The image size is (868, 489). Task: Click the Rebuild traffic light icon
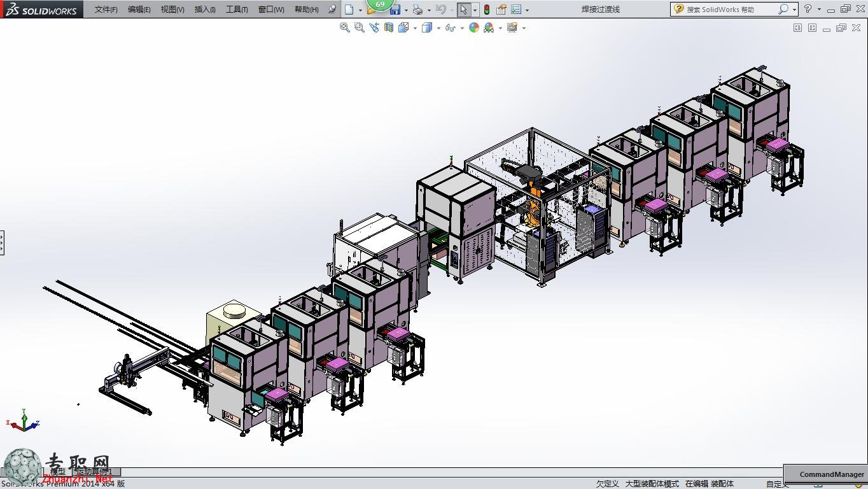click(x=487, y=10)
